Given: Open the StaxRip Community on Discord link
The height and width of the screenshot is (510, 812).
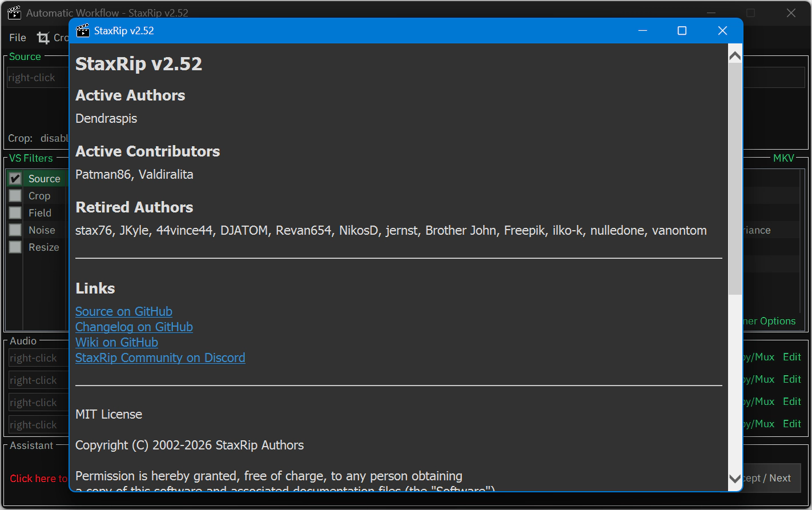Looking at the screenshot, I should [160, 358].
